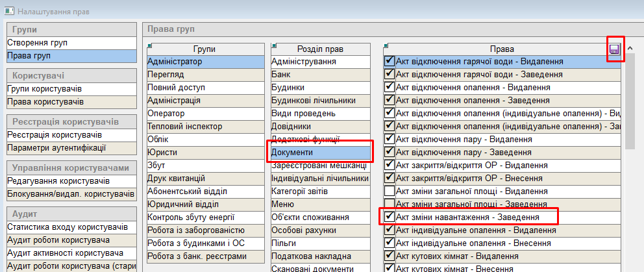
Task: Choose the Документи rights section
Action: 292,153
